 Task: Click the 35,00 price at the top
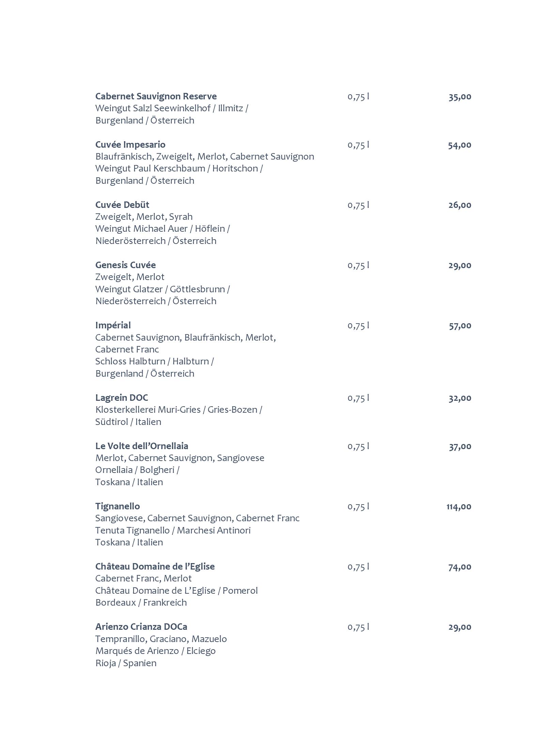[460, 97]
